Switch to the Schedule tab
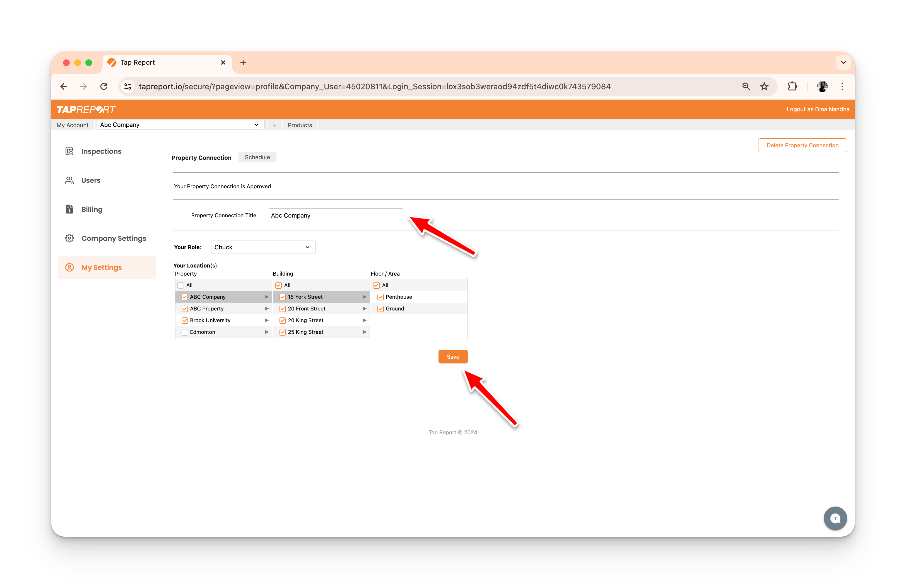 click(257, 157)
